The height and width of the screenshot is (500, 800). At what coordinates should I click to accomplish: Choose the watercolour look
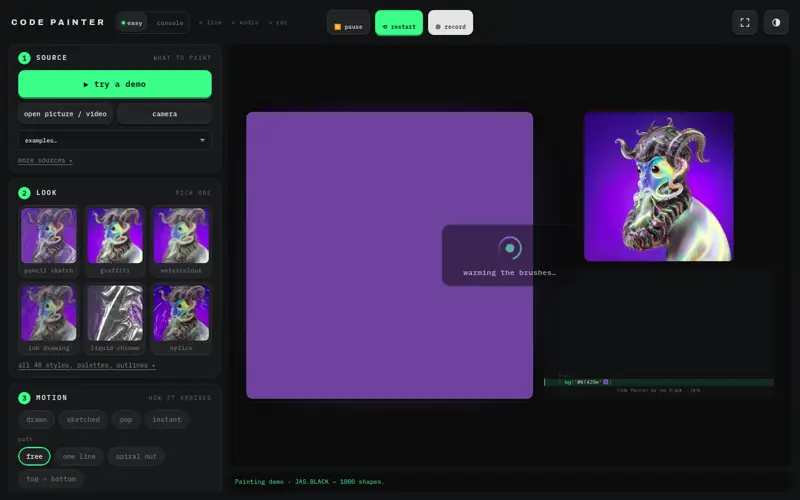tap(181, 241)
